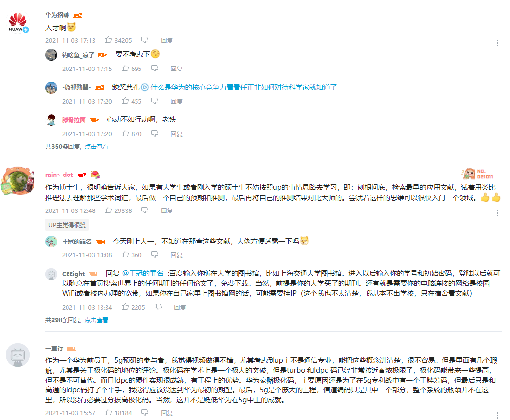The image size is (510, 420).
Task: Open the @王冠的罪名 mention link
Action: coord(143,273)
